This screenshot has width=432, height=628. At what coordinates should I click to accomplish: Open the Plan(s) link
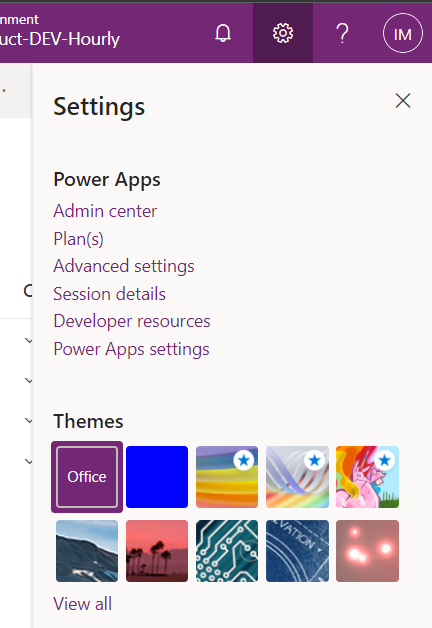[78, 239]
